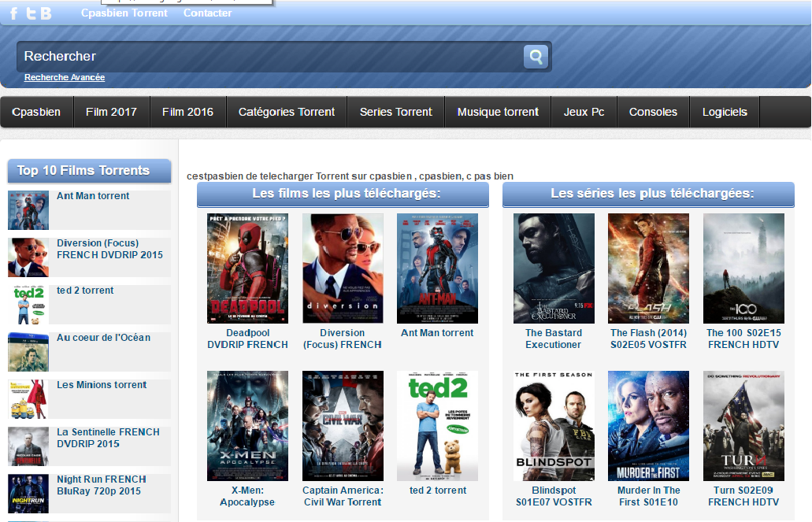Open the Twitter icon link in the header
Image resolution: width=812 pixels, height=522 pixels.
point(30,13)
